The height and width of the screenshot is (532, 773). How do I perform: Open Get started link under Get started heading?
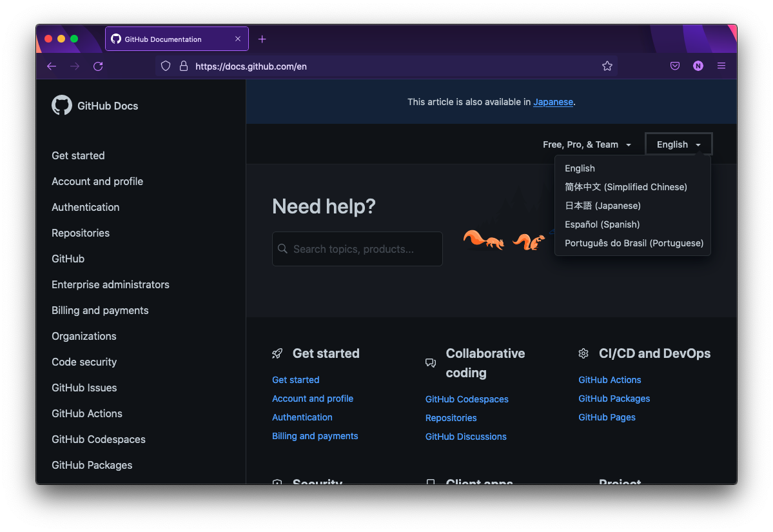tap(296, 380)
